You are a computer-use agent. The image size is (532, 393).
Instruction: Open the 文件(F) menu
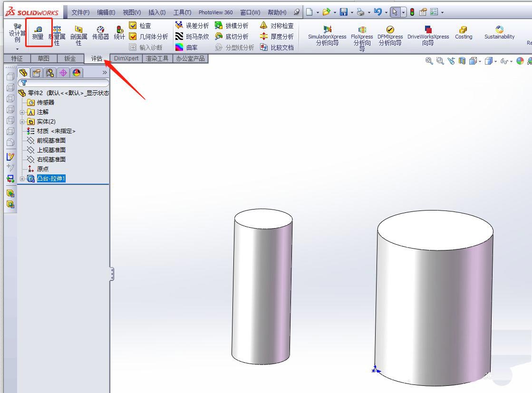[x=80, y=12]
